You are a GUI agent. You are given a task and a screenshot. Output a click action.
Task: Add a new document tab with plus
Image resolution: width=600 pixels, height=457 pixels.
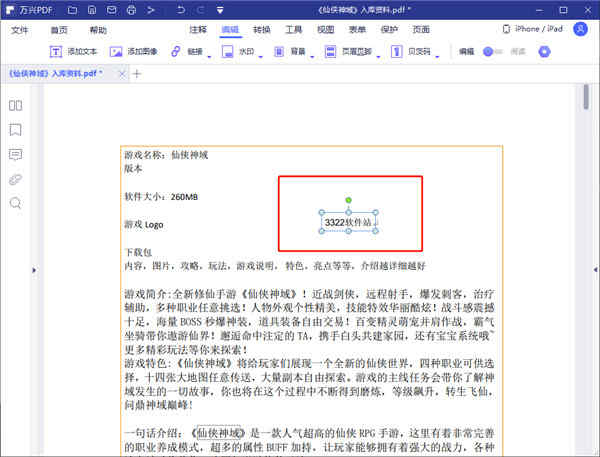pos(137,73)
